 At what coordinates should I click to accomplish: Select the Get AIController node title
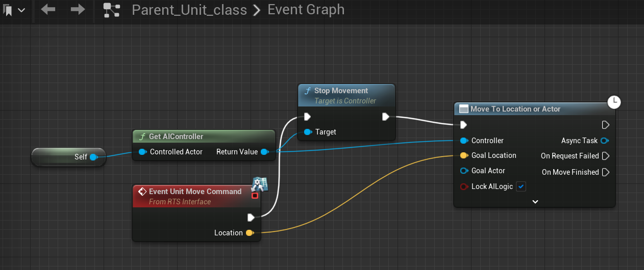[x=176, y=137]
